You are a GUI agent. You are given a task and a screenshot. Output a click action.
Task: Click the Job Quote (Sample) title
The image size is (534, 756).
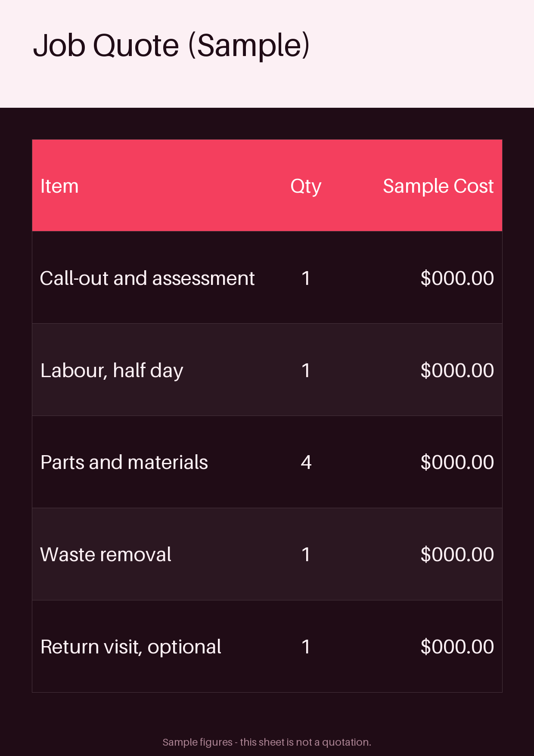click(171, 46)
